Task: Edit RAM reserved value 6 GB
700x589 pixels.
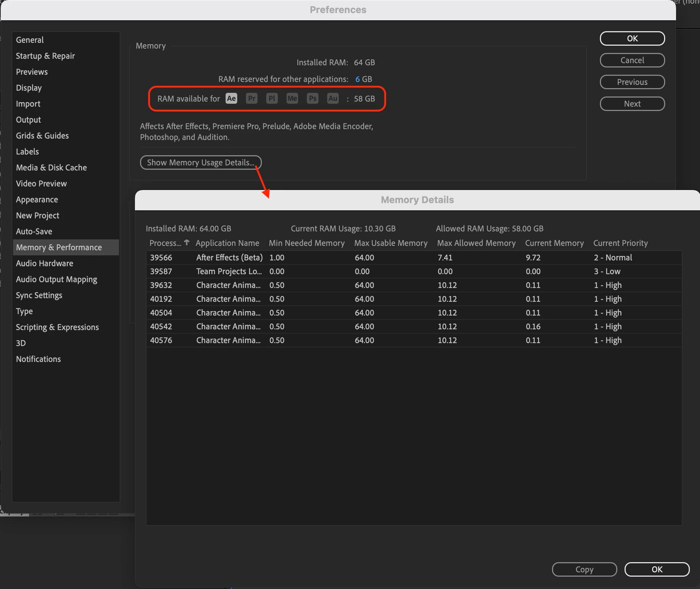Action: 357,79
